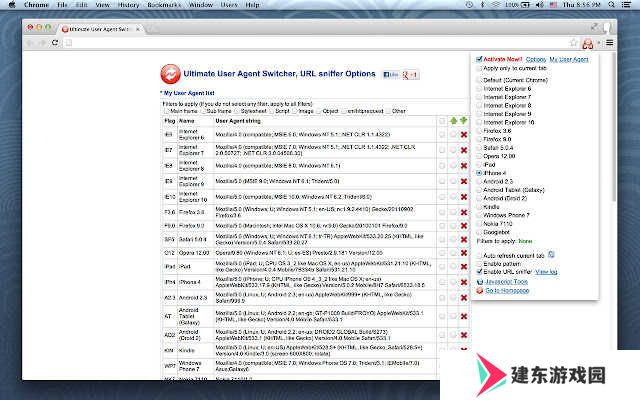The height and width of the screenshot is (400, 640).
Task: Click the User Agent Switcher extension icon
Action: click(x=588, y=43)
